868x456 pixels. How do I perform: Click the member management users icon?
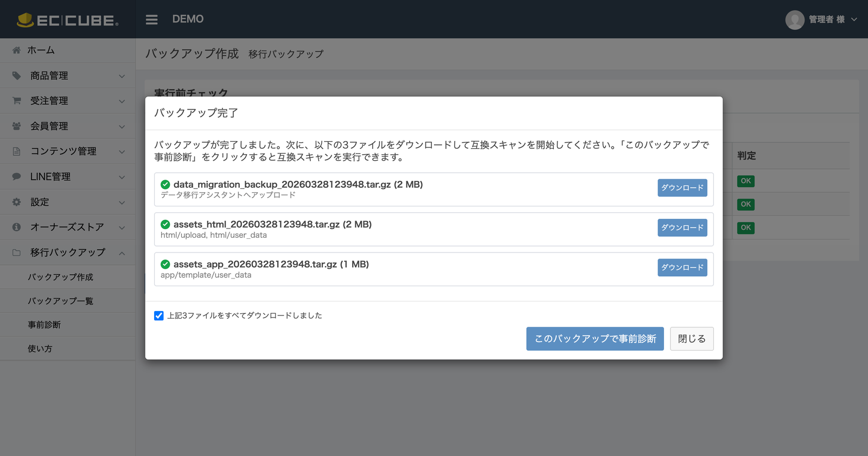coord(16,126)
